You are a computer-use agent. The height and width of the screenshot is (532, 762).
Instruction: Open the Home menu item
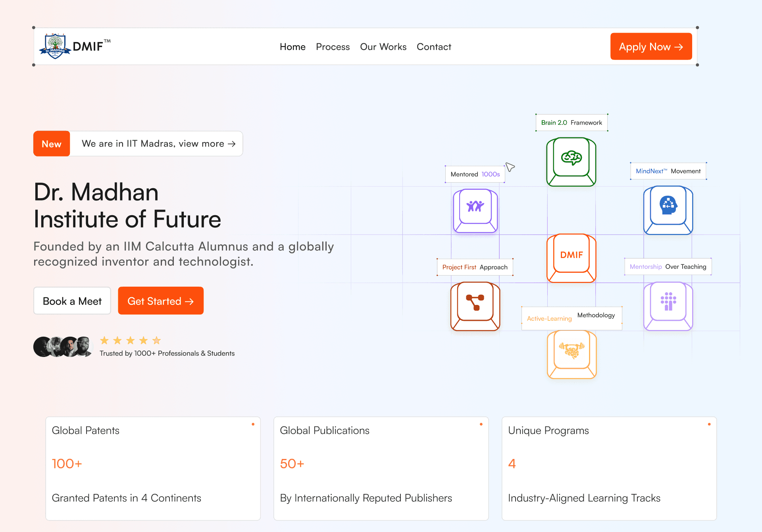click(x=292, y=47)
